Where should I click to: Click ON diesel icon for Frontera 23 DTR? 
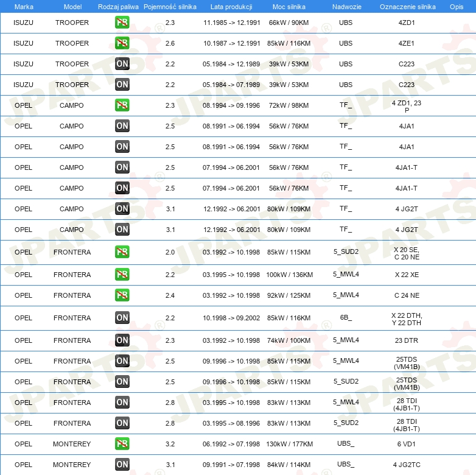point(122,340)
